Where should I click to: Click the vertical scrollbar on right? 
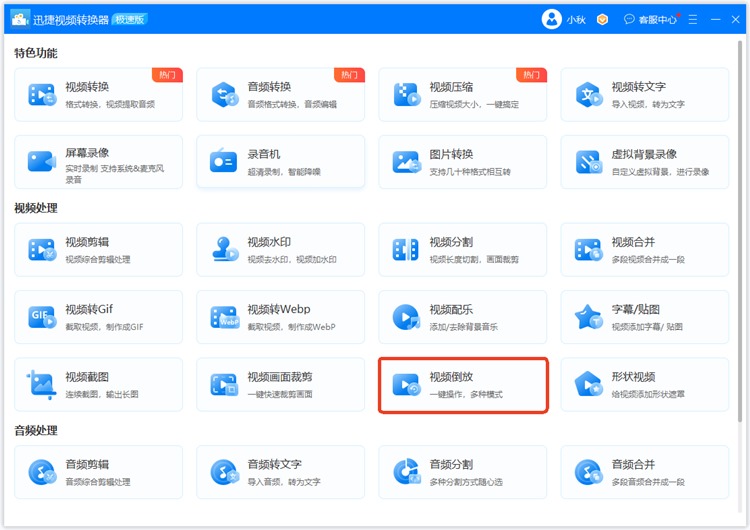click(740, 230)
